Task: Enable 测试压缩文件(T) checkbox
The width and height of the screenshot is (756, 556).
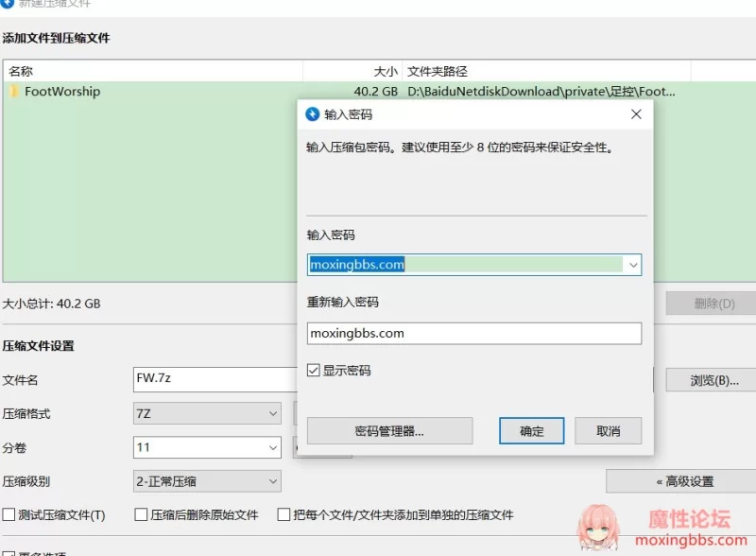Action: pyautogui.click(x=9, y=514)
